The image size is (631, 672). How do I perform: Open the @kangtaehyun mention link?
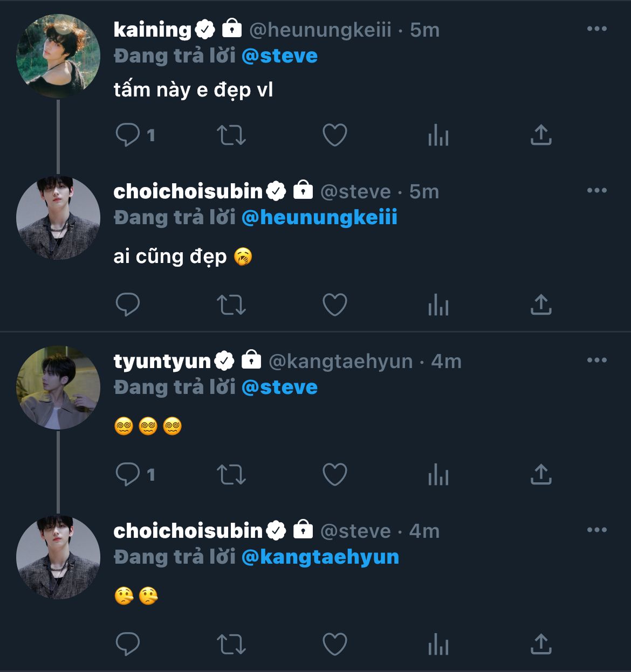320,557
